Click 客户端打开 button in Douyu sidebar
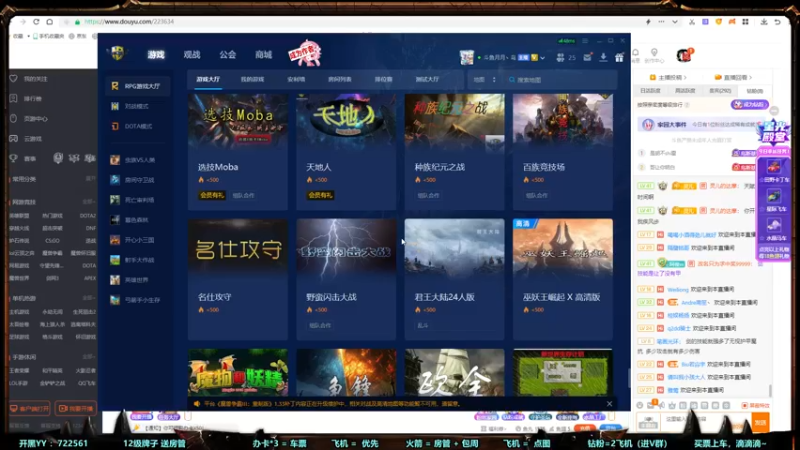 click(30, 408)
